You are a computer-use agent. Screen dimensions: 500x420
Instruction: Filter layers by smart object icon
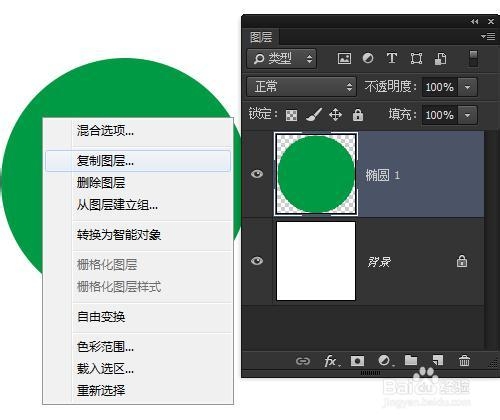point(440,59)
